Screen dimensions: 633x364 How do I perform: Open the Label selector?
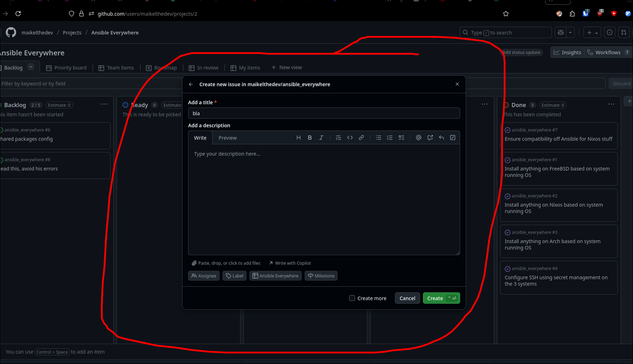pyautogui.click(x=234, y=276)
